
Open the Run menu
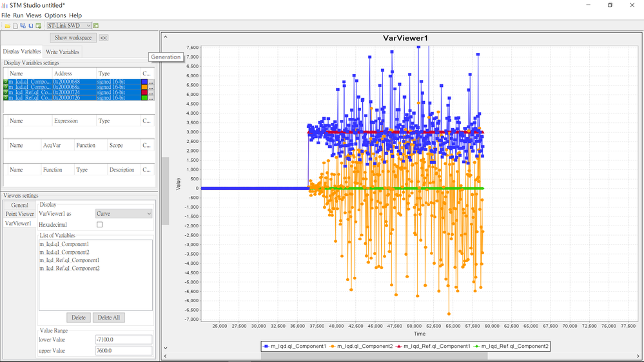18,15
